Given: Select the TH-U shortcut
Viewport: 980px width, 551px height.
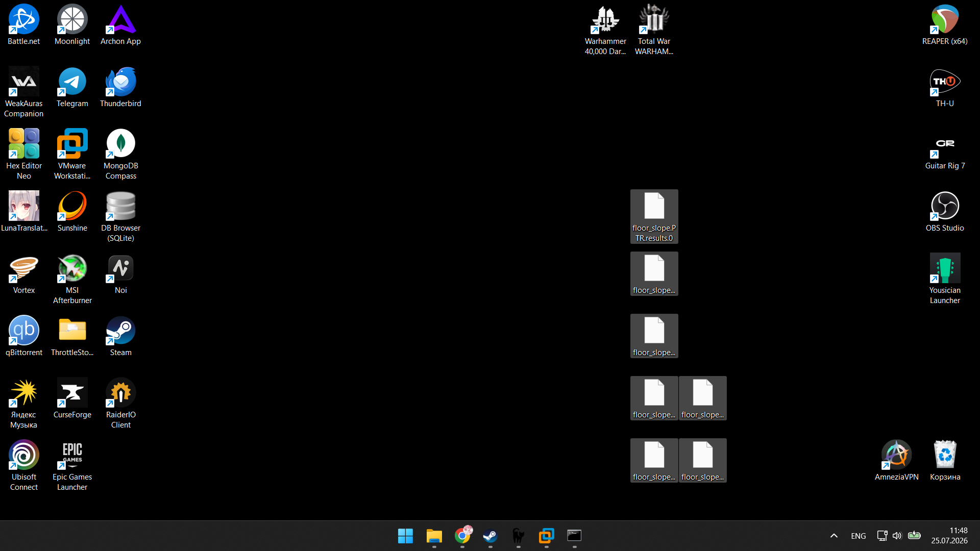Looking at the screenshot, I should coord(945,87).
